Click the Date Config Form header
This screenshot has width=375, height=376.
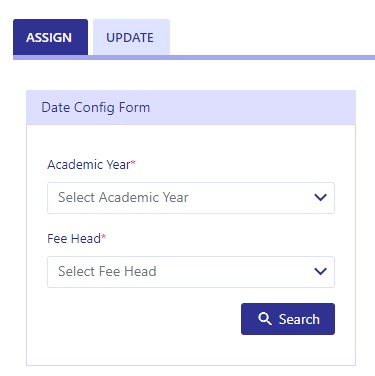96,107
